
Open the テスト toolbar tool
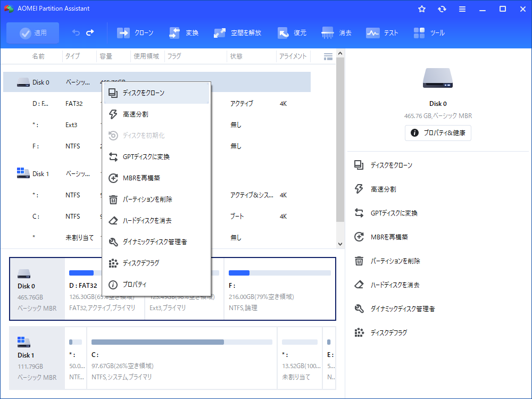click(x=382, y=32)
